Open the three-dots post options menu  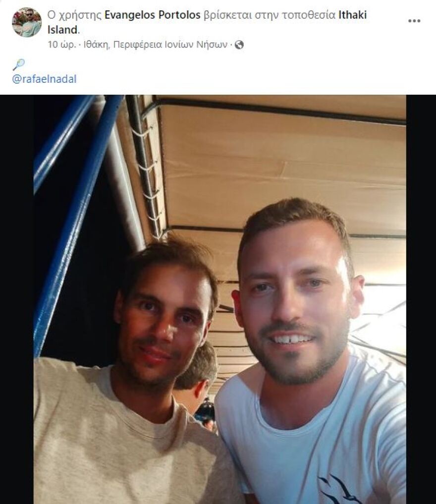pos(414,21)
